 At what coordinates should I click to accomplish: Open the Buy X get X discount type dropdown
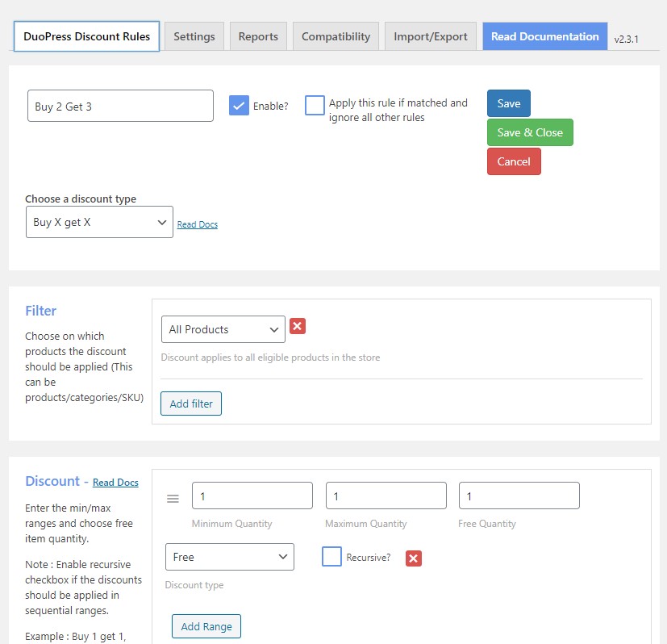coord(99,222)
